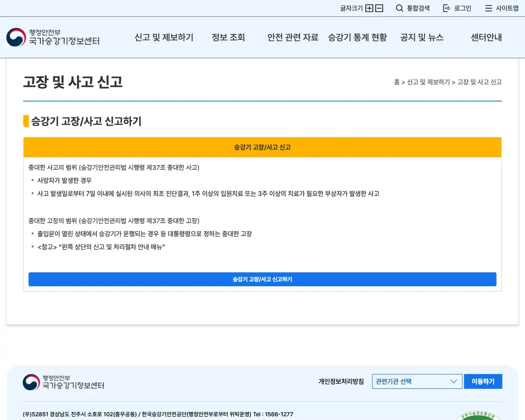Click the header 국가승강기정보센터 logo
525x420 pixels.
[53, 37]
